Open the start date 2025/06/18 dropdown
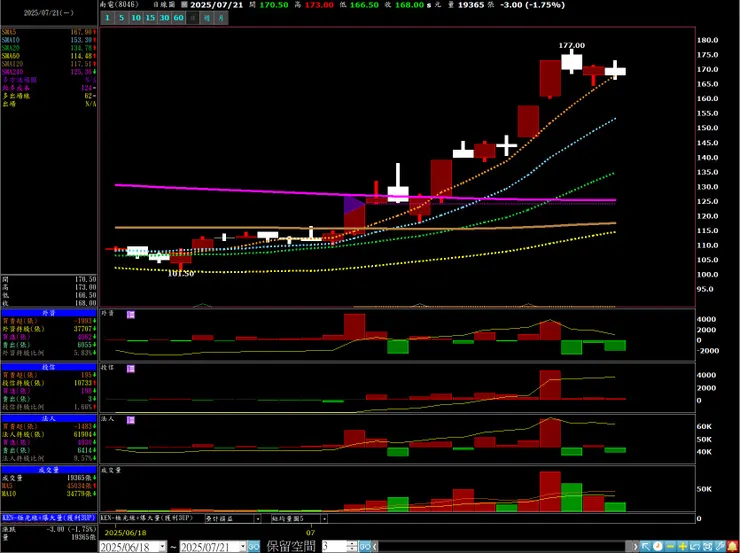 click(163, 546)
